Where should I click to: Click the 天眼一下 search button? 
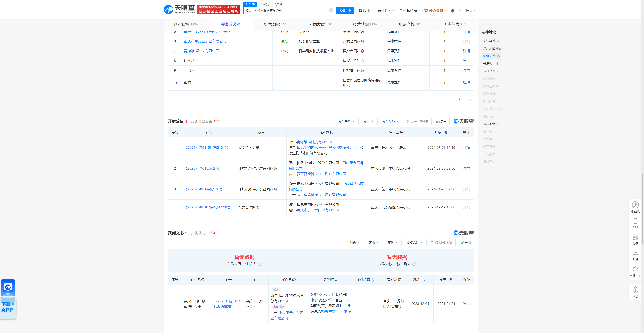coord(345,10)
